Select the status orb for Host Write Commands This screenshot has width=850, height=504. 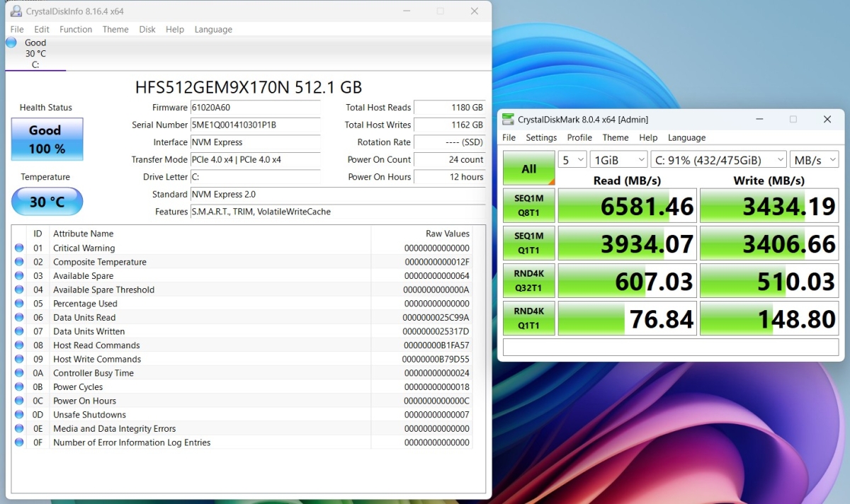point(19,359)
